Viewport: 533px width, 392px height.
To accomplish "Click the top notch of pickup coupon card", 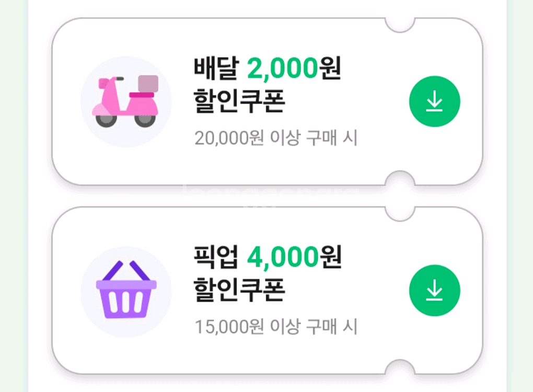I will [x=400, y=212].
